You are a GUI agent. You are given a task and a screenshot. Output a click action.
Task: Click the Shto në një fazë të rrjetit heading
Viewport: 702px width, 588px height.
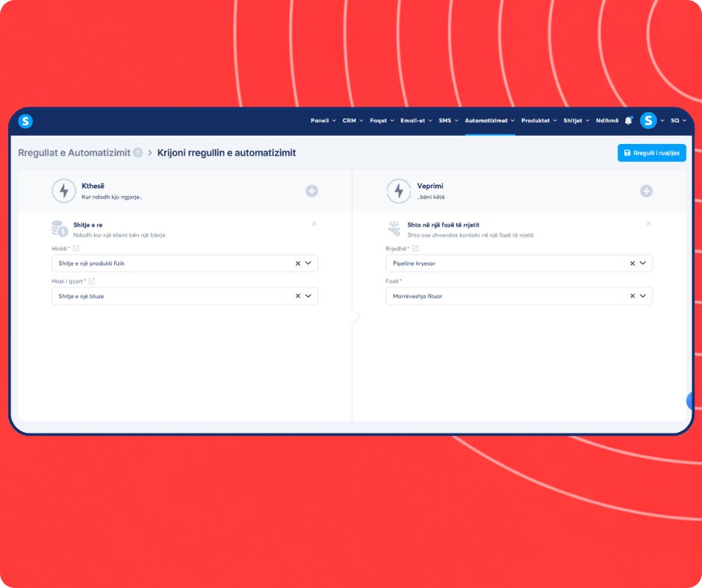coord(443,225)
